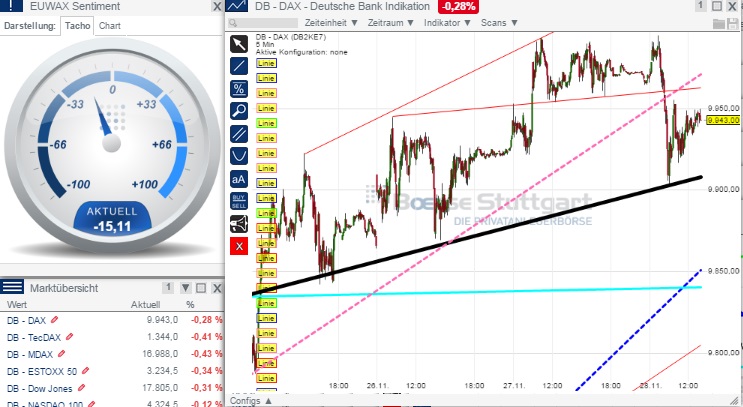
Task: Click the red X delete drawings tool
Action: click(x=239, y=246)
